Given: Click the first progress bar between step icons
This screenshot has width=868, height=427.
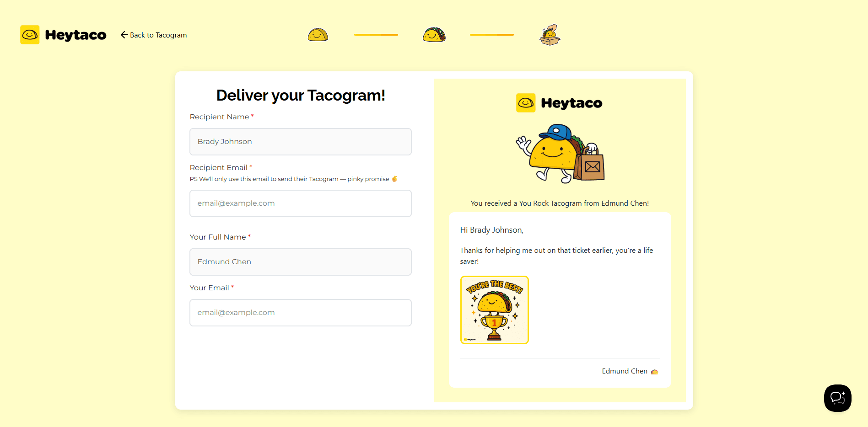Looking at the screenshot, I should 376,35.
